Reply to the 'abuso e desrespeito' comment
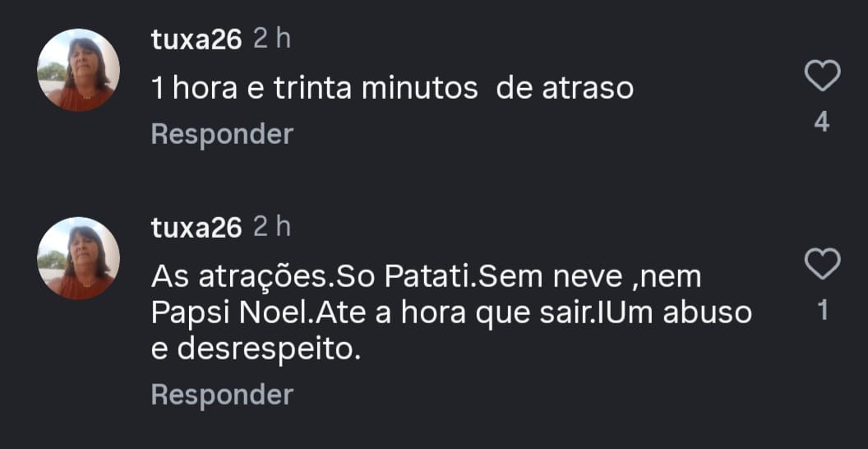Screen dimensions: 868x449 click(x=222, y=395)
